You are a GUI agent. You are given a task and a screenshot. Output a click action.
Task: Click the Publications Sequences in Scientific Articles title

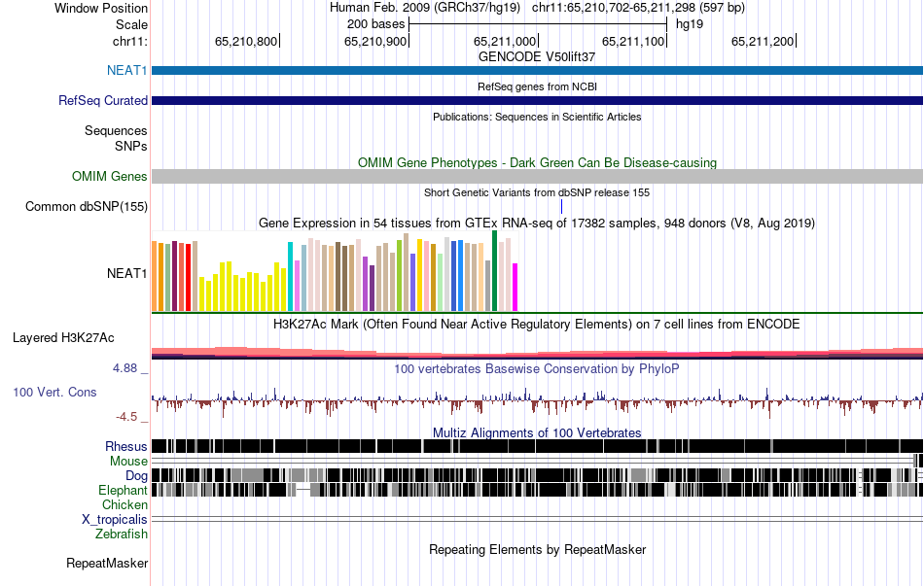coord(537,117)
